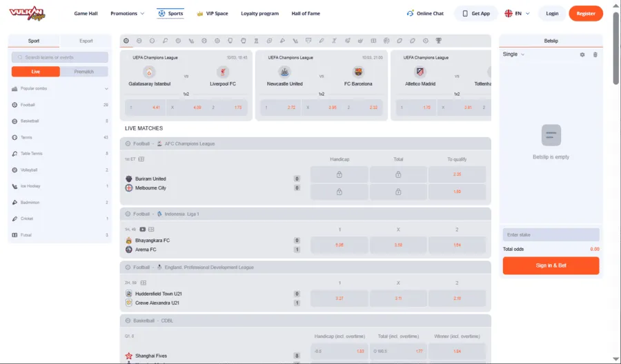This screenshot has width=621, height=364.
Task: Select Galatasaray Istanbul win odds 4.41
Action: point(146,108)
